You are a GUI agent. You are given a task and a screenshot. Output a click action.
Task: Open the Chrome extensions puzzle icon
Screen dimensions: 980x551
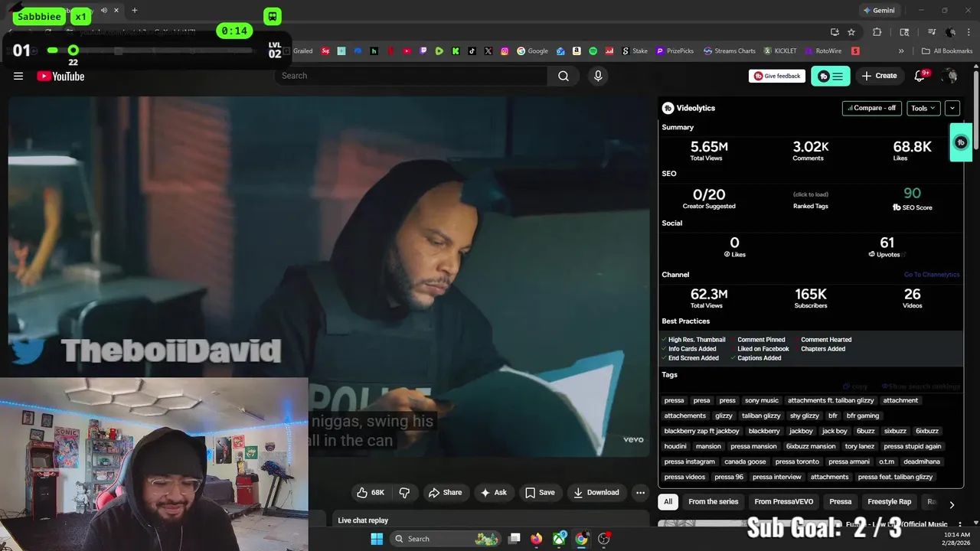coord(877,32)
